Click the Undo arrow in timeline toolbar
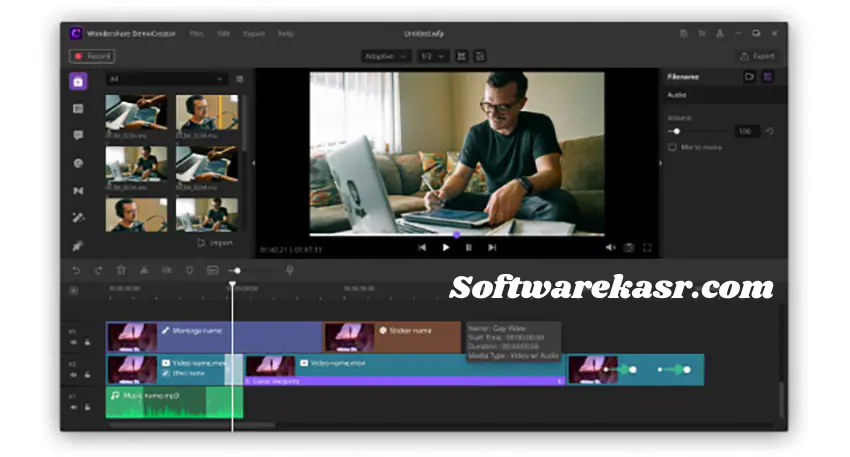The height and width of the screenshot is (457, 850). tap(76, 270)
